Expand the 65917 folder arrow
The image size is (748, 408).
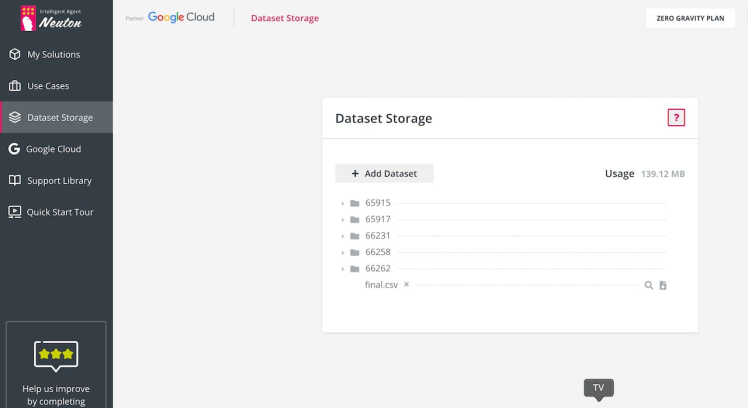click(x=343, y=220)
